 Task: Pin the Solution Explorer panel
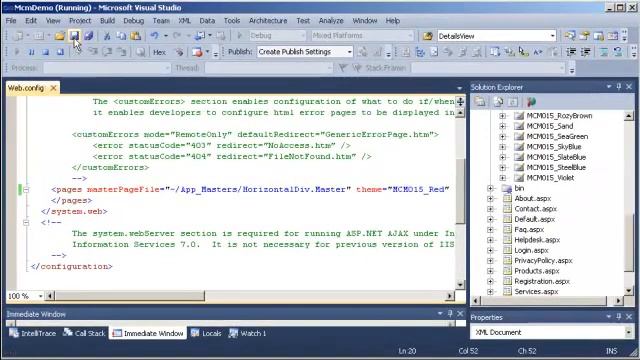(619, 87)
